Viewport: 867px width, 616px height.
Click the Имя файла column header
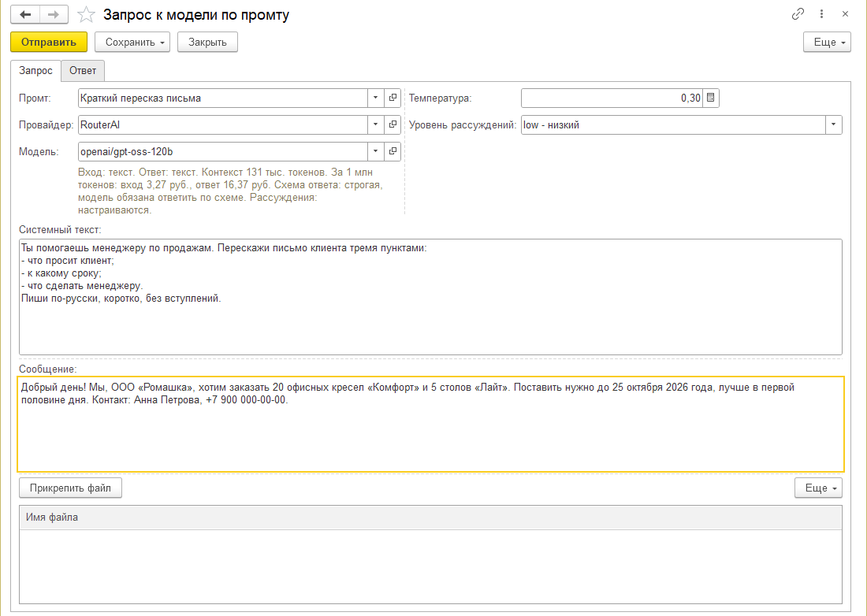pos(430,518)
